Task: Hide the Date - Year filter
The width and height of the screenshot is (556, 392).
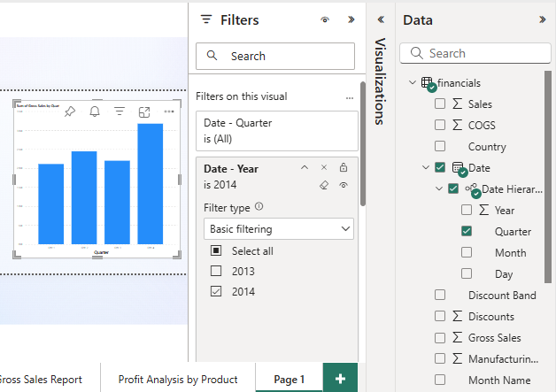Action: tap(344, 185)
